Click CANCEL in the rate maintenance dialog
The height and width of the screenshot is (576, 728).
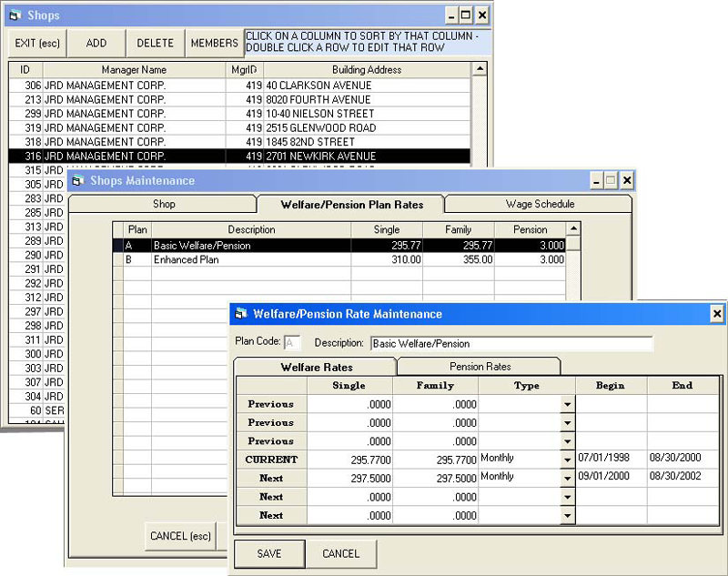point(341,554)
